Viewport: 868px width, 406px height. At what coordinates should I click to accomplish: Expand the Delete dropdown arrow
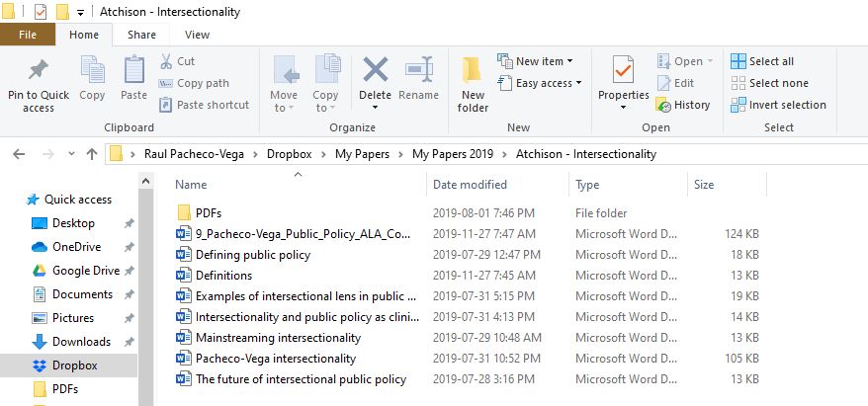pyautogui.click(x=375, y=108)
